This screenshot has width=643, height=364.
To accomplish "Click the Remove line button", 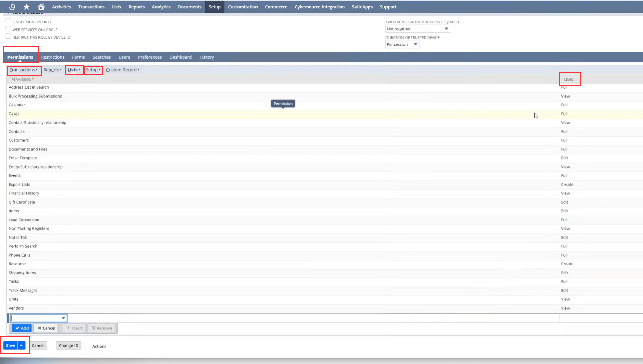I will coord(102,328).
